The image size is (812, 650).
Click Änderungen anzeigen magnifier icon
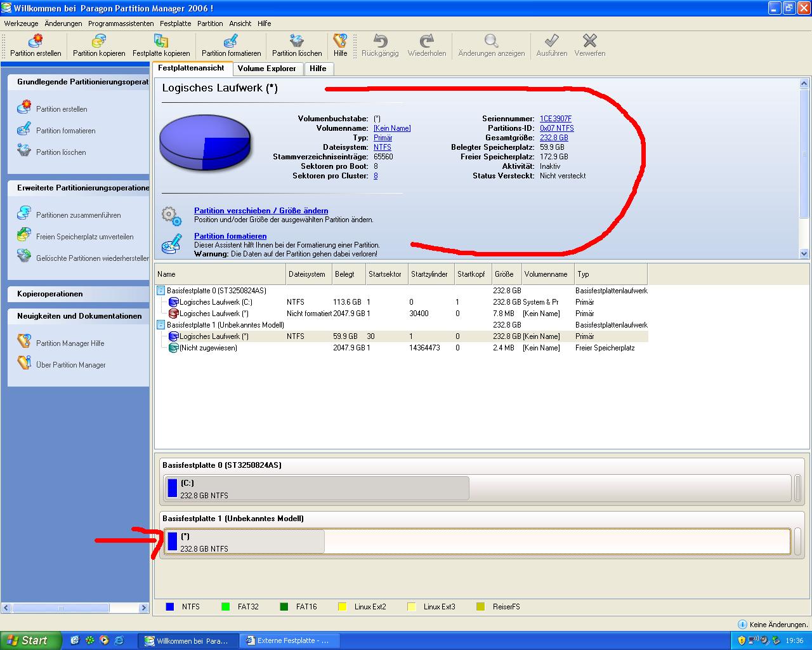(x=491, y=41)
